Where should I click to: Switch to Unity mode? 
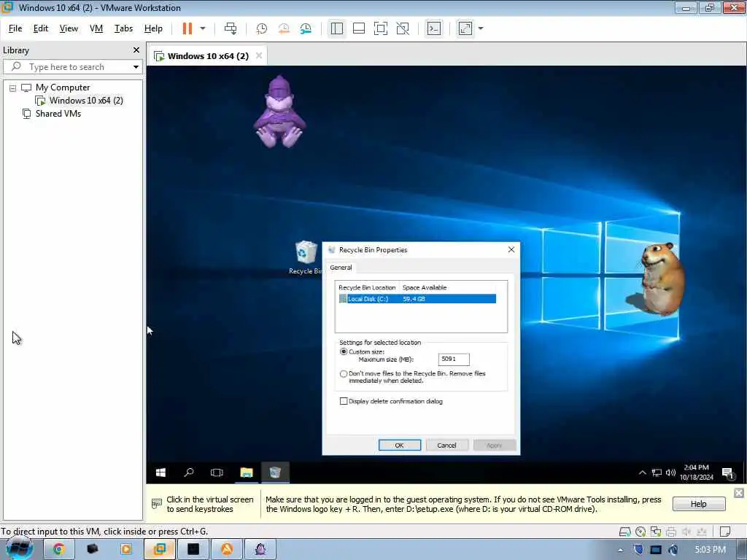tap(403, 28)
